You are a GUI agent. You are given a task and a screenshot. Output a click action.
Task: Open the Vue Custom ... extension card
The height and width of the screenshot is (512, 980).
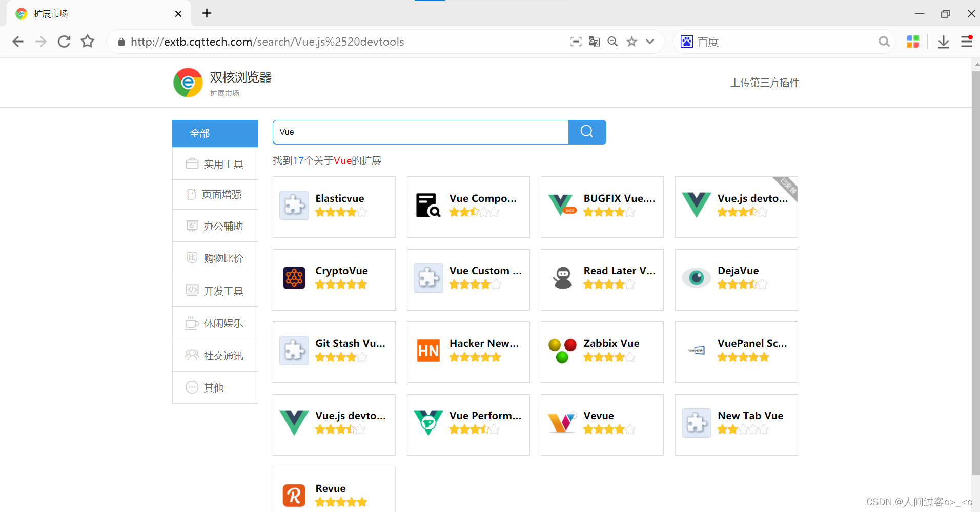(468, 280)
